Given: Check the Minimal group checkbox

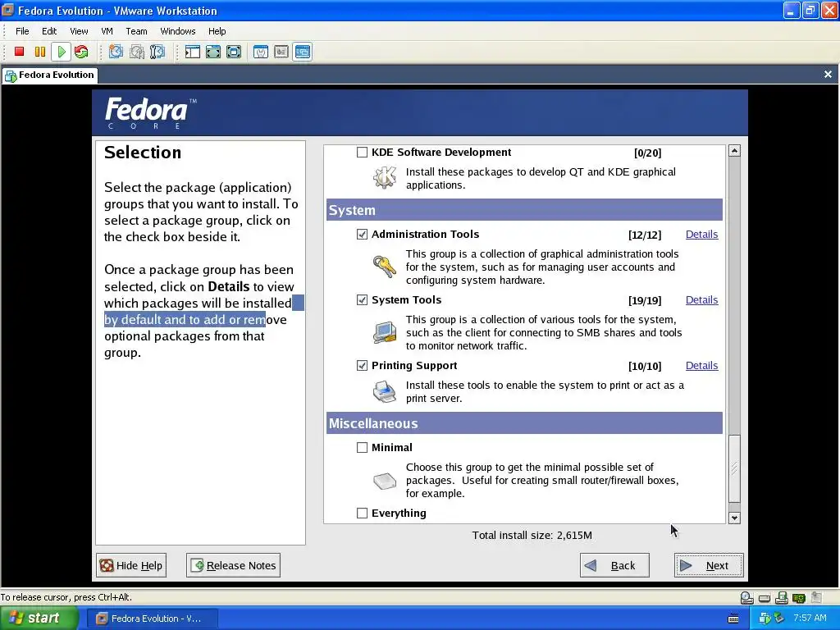Looking at the screenshot, I should tap(362, 447).
